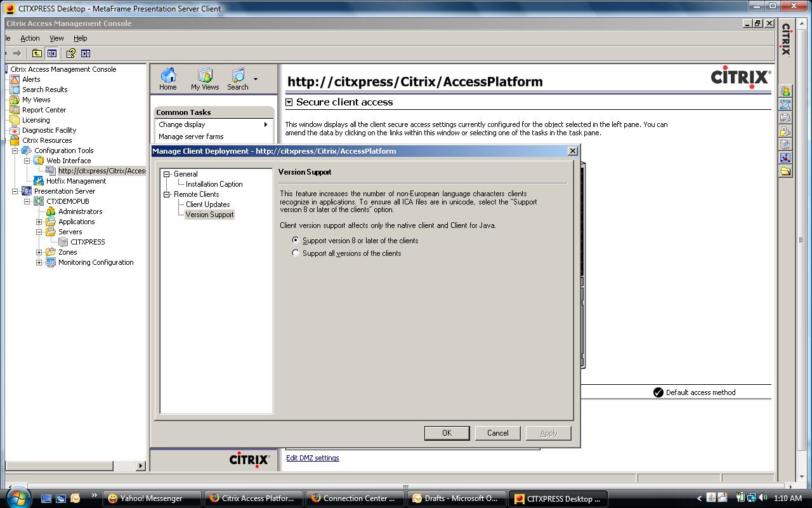Viewport: 812px width, 508px height.
Task: Collapse the Remote Clients node in dialog
Action: [167, 194]
